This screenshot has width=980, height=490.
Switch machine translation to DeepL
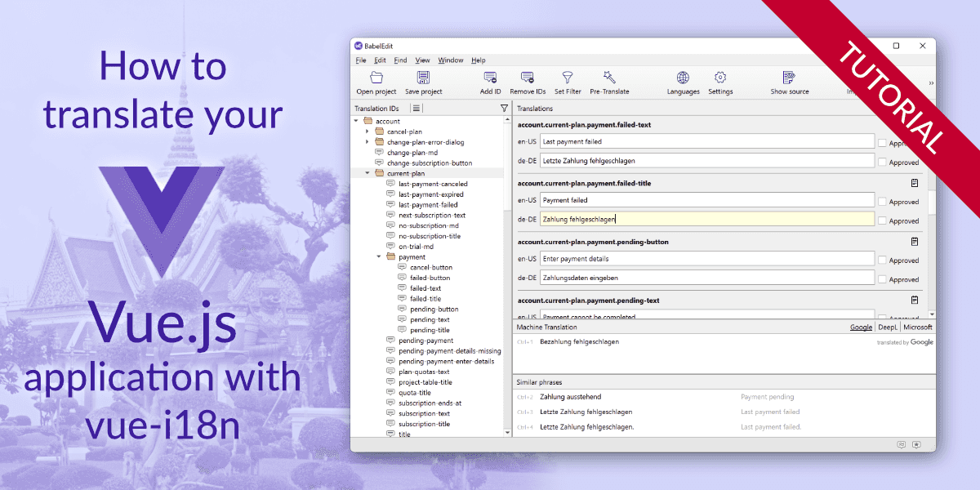point(887,327)
